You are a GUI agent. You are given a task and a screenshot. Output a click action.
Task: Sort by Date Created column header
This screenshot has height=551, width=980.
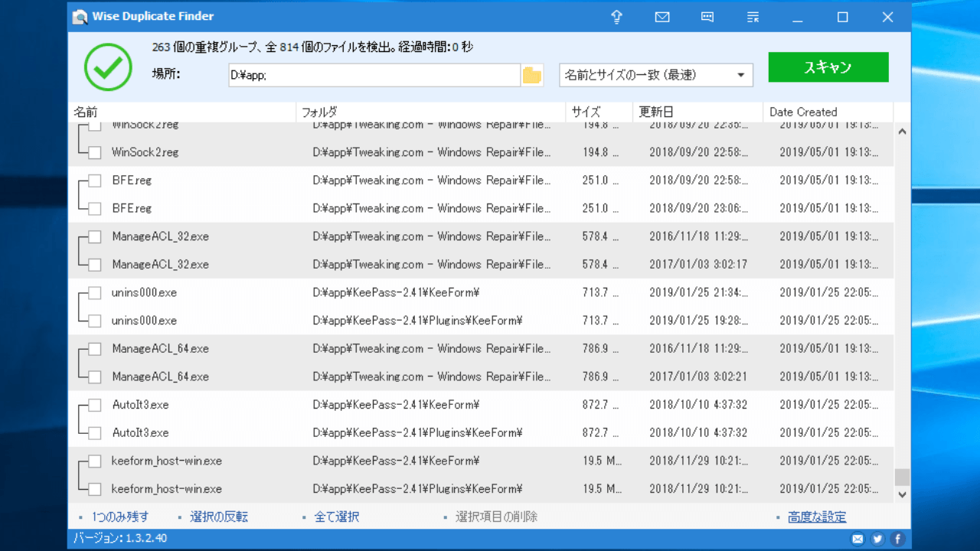coord(828,112)
